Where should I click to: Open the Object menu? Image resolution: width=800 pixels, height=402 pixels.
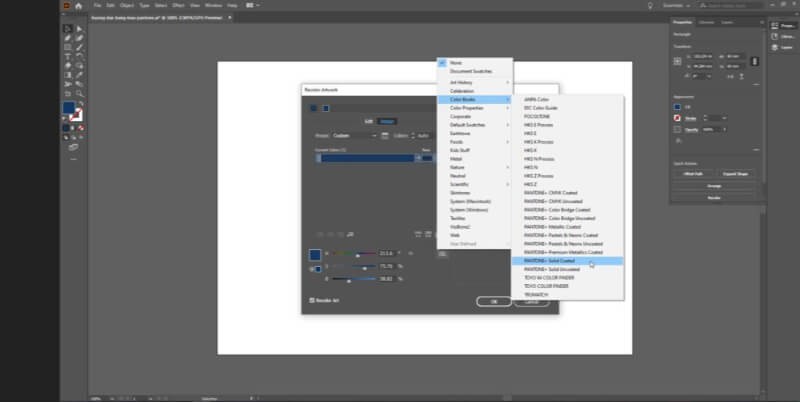coord(126,5)
